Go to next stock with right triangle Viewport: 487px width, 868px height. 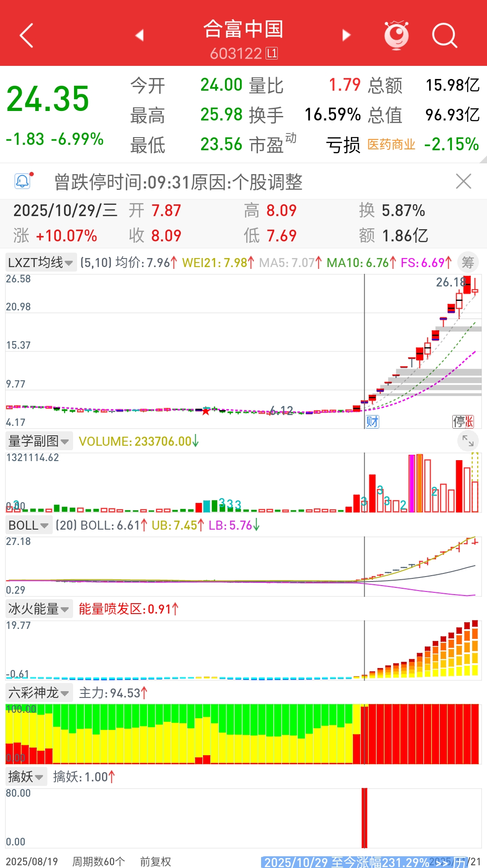(346, 35)
